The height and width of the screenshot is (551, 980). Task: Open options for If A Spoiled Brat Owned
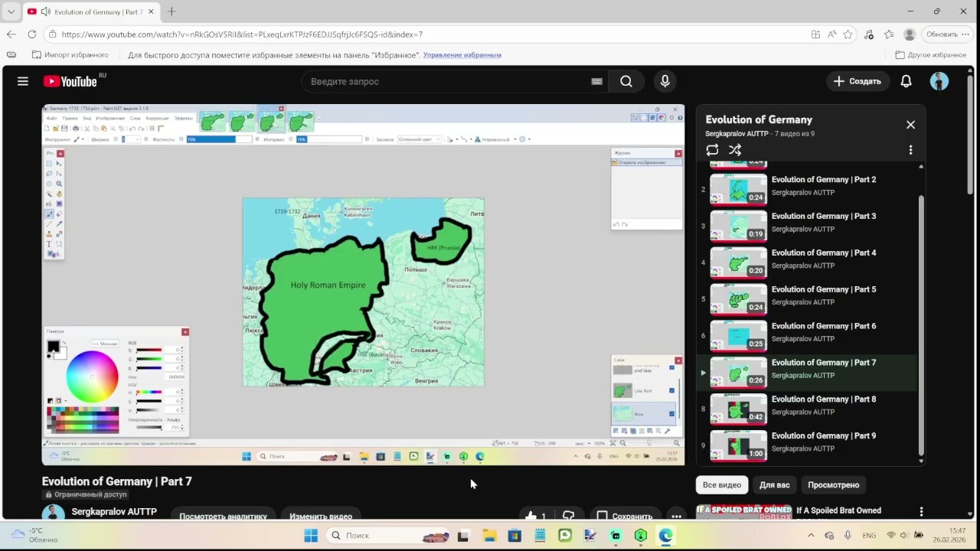tap(921, 511)
